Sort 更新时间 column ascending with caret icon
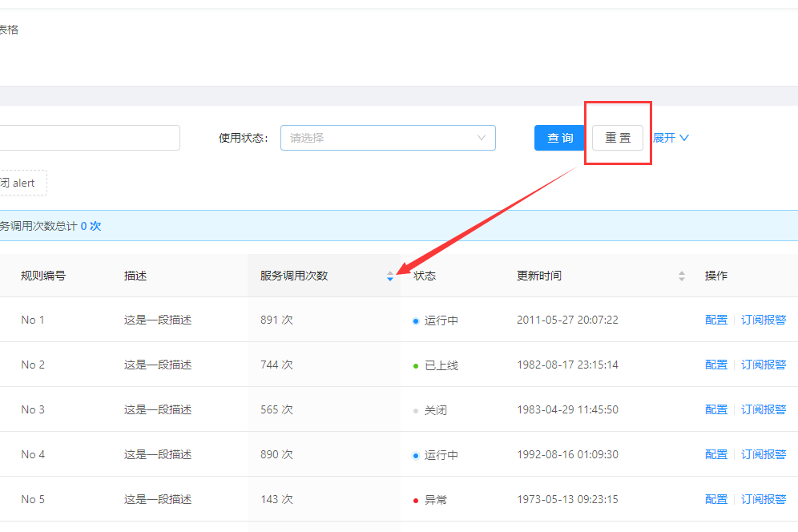798x532 pixels. click(682, 272)
